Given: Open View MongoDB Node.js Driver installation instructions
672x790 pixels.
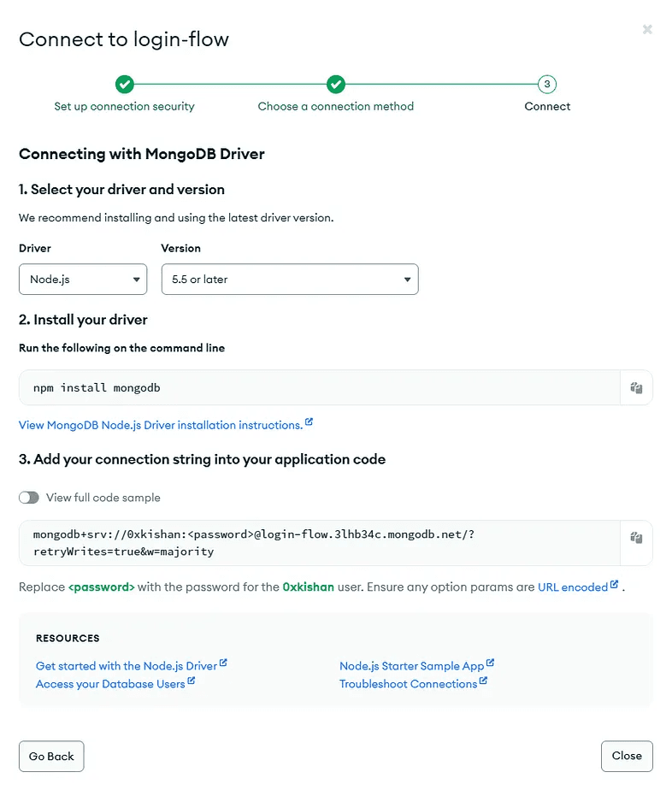Looking at the screenshot, I should [x=161, y=425].
